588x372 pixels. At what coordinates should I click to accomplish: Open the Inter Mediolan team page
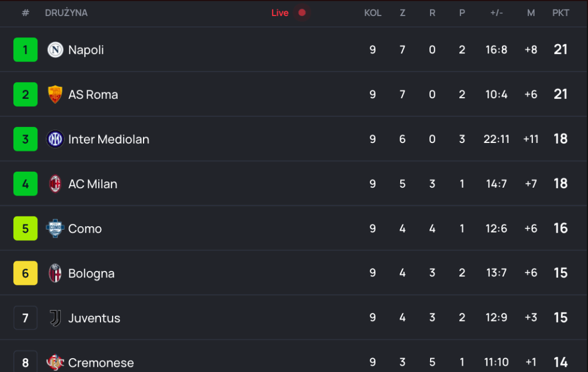pos(109,139)
